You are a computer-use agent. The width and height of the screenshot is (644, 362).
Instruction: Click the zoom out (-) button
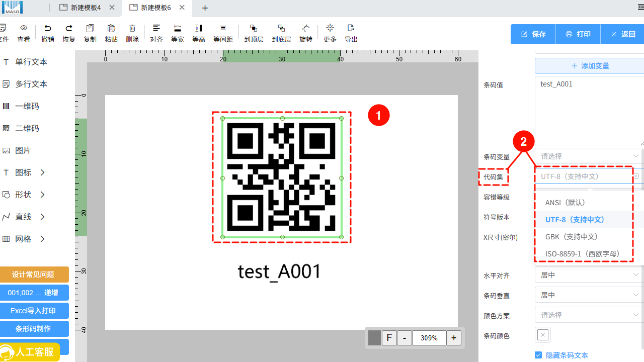click(x=405, y=338)
